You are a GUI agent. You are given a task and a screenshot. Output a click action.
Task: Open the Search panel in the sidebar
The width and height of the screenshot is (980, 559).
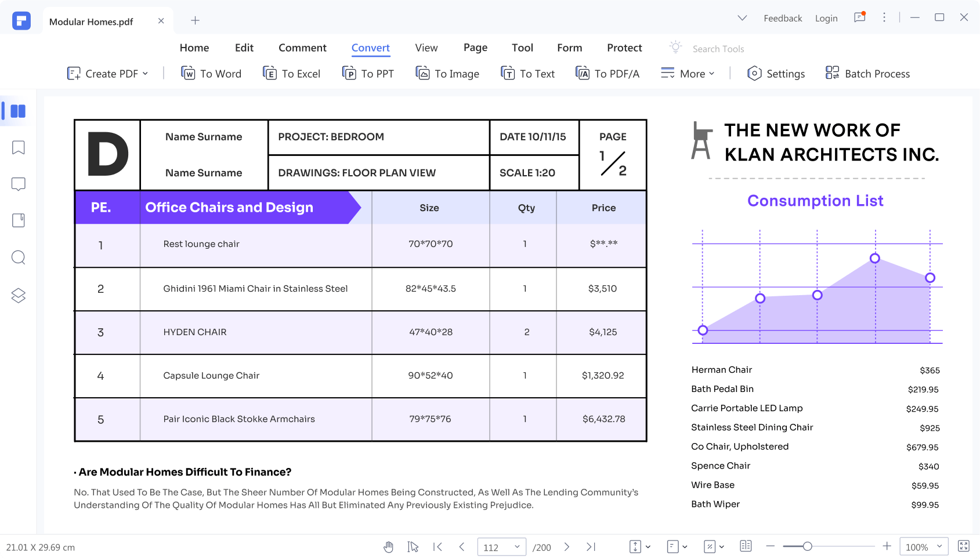pyautogui.click(x=18, y=257)
